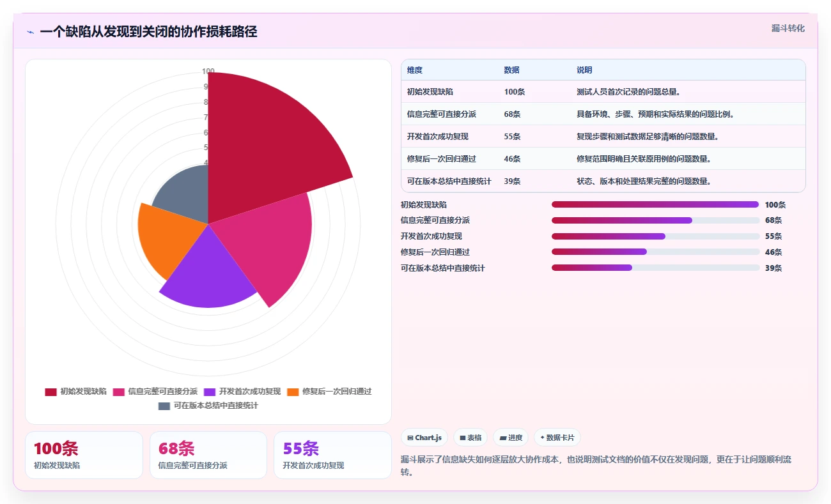The width and height of the screenshot is (831, 504).
Task: Click the 开发首次成功复现 progress bar
Action: point(655,236)
